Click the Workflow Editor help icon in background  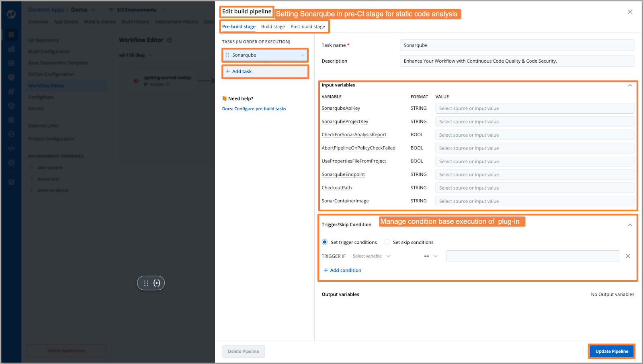[169, 40]
